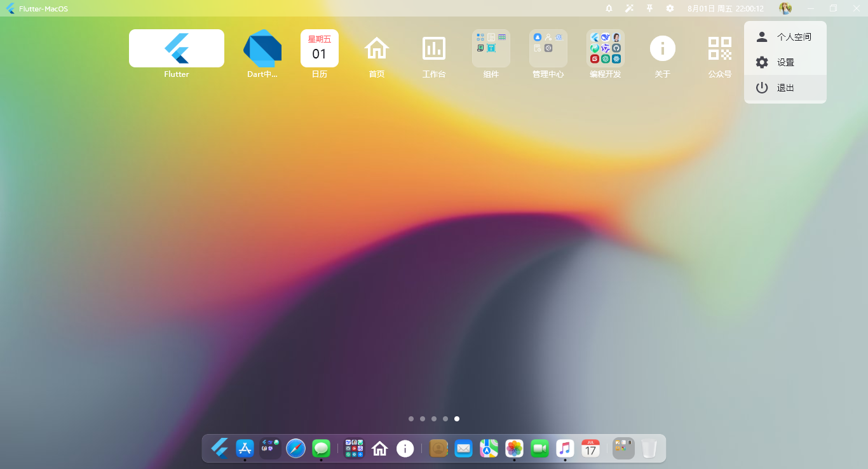Click the gear icon in the top bar
Screen dimensions: 868x469
(670, 8)
